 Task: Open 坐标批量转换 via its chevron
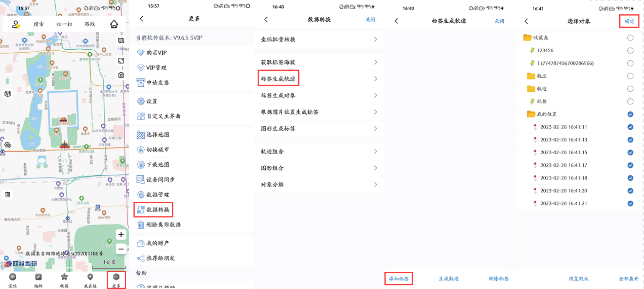pyautogui.click(x=375, y=40)
